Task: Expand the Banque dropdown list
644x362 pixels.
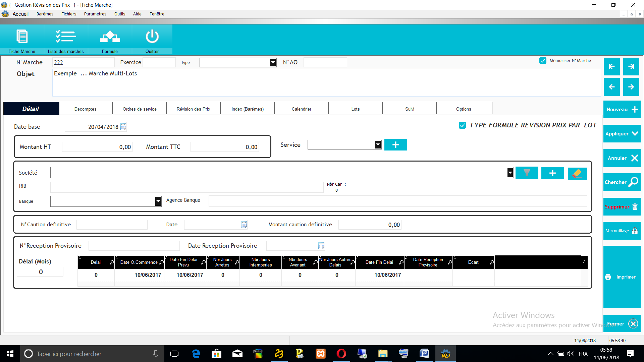Action: 158,201
